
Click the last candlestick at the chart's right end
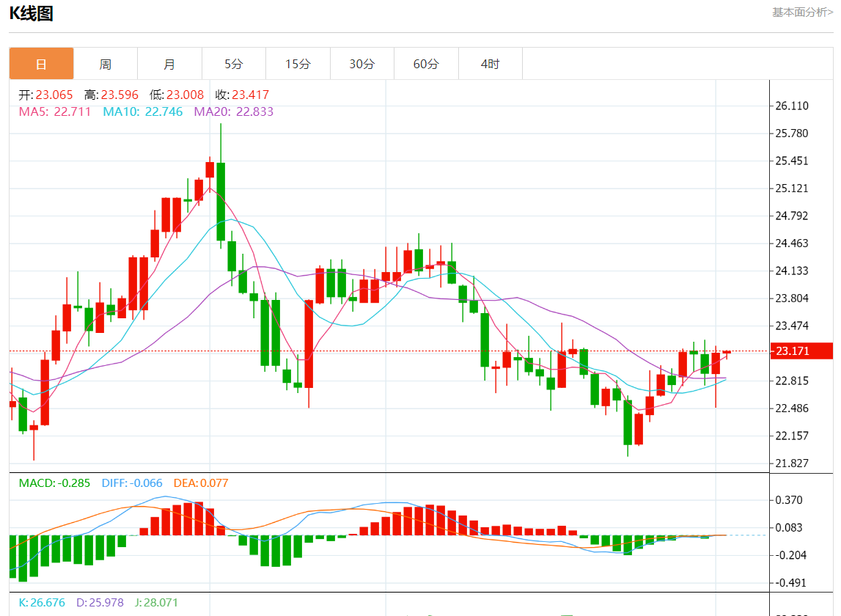pos(727,353)
